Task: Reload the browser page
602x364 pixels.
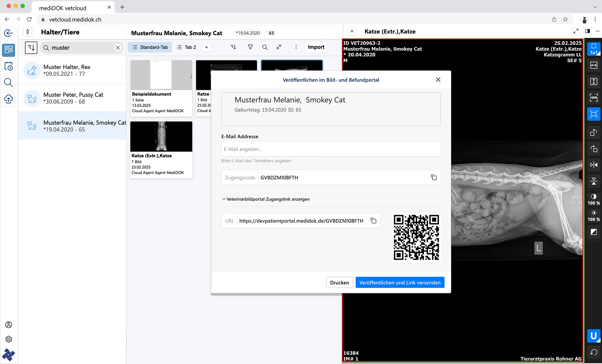Action: pos(29,19)
